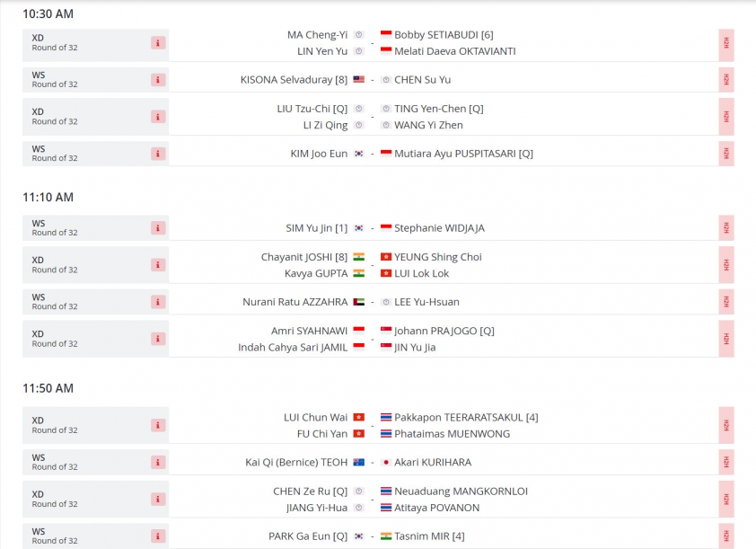Open player Bobby SETIABUDI profile

point(444,35)
